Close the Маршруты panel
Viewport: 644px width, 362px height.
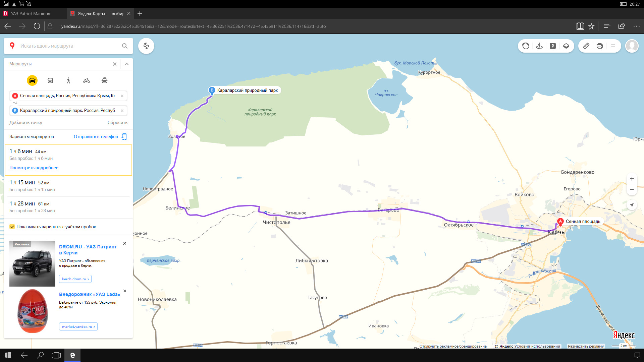pos(115,64)
